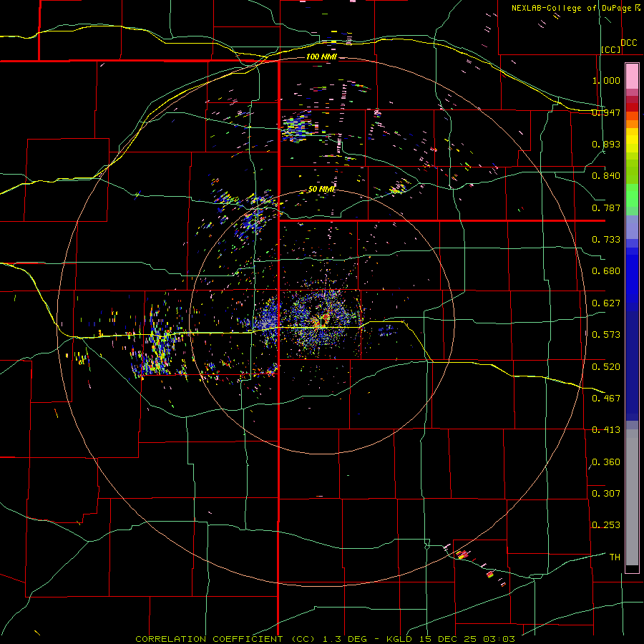Click the 0.787 scale value

coord(606,208)
